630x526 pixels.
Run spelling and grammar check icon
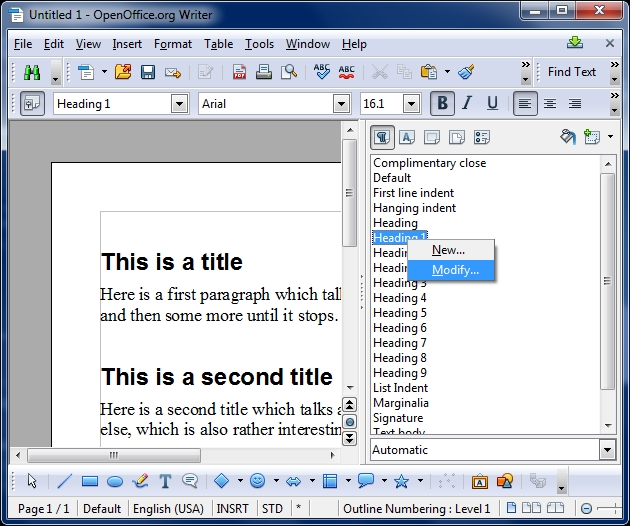[x=321, y=72]
